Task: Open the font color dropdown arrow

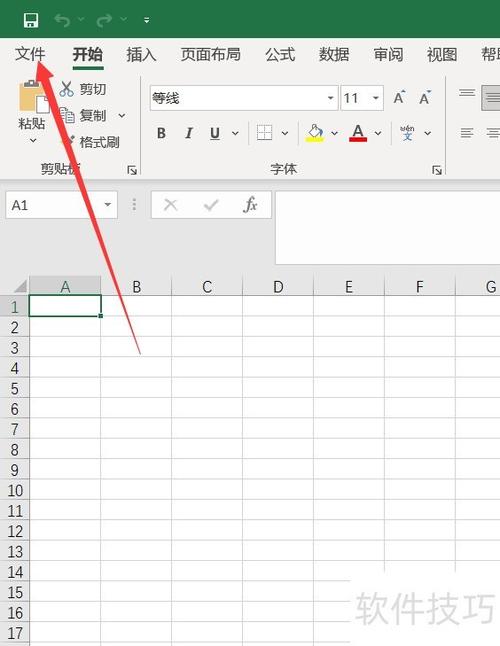Action: [378, 133]
